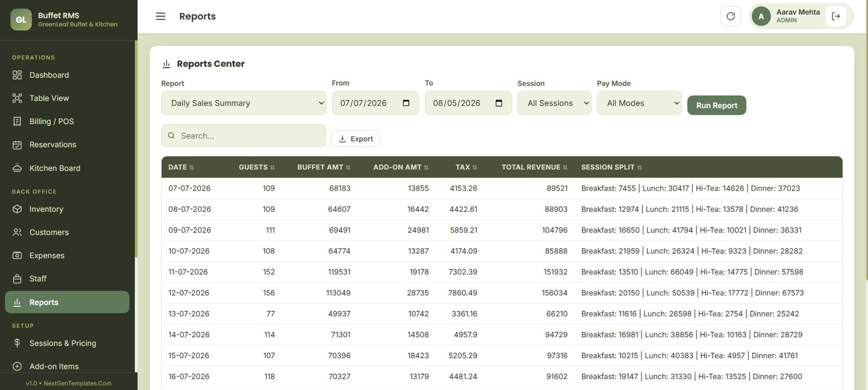Viewport: 868px width, 390px height.
Task: Click the From date field
Action: pyautogui.click(x=375, y=103)
